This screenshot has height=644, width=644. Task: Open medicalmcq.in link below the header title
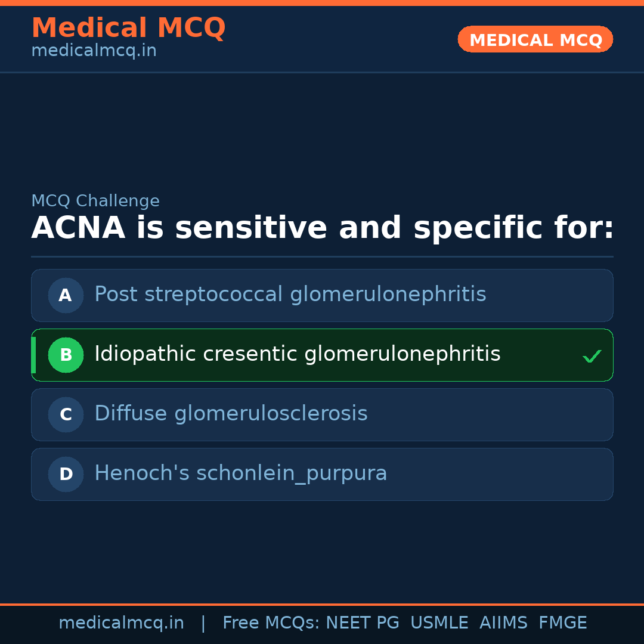click(x=94, y=51)
